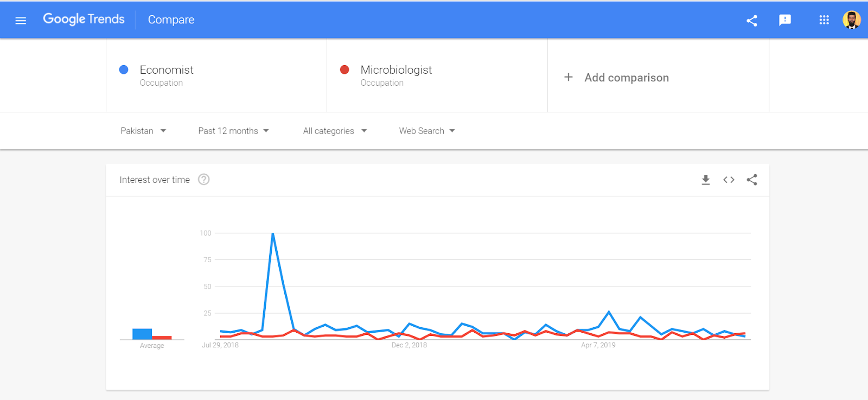Open the send feedback icon
Screen dimensions: 868x400
[x=784, y=21]
